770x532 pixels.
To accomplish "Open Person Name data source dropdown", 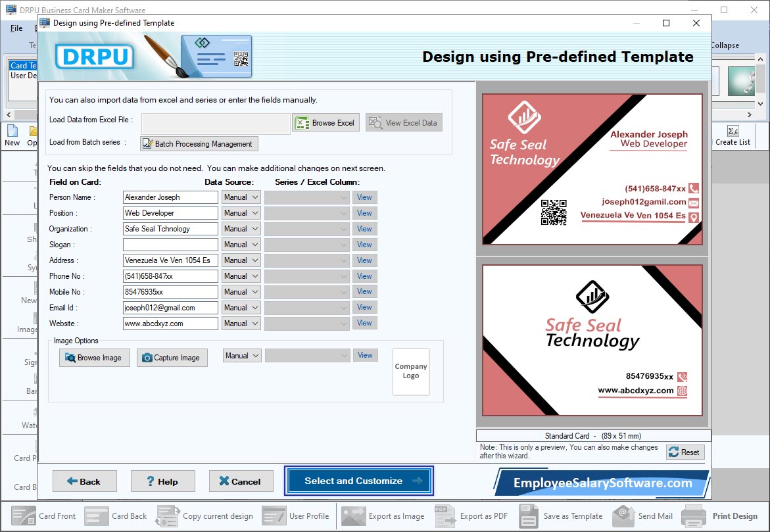I will tap(241, 197).
